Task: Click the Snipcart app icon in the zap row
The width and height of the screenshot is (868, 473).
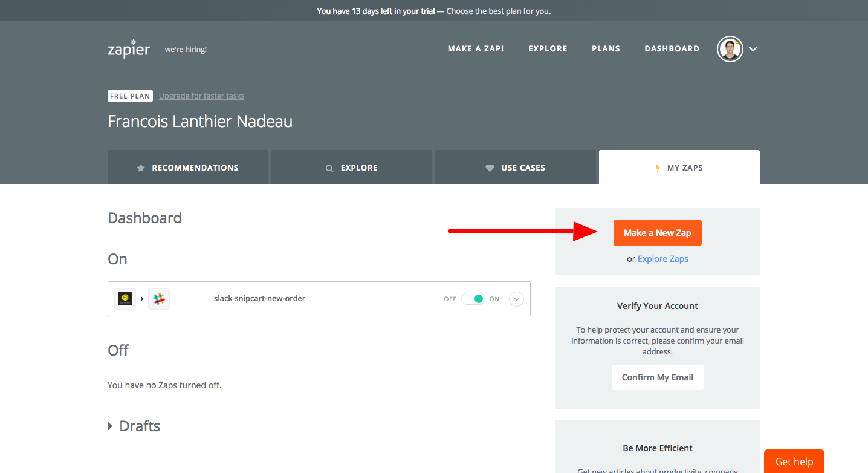Action: click(x=125, y=299)
